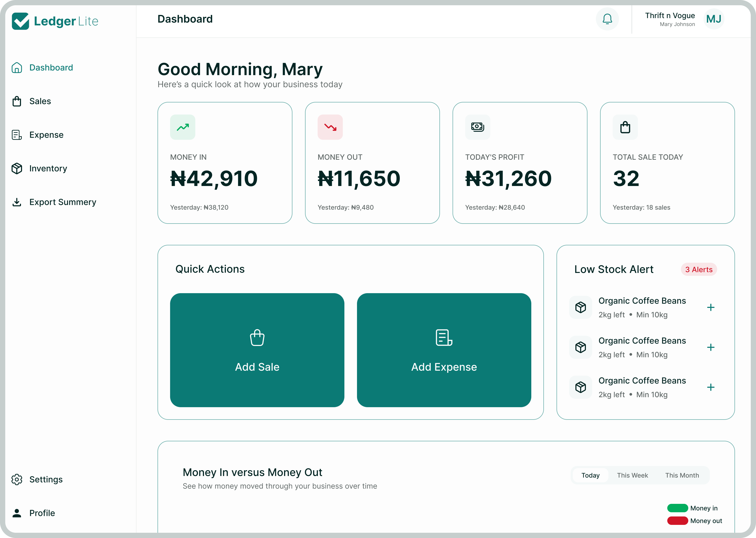Click first Organic Coffee Beans box icon
Viewport: 756px width, 538px height.
click(581, 307)
